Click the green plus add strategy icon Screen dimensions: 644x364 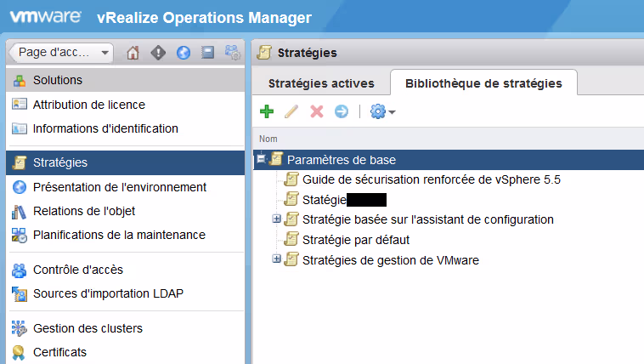point(266,111)
